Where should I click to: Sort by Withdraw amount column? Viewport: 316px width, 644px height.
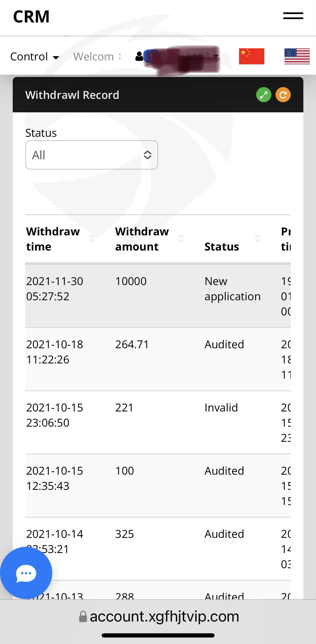click(x=181, y=239)
